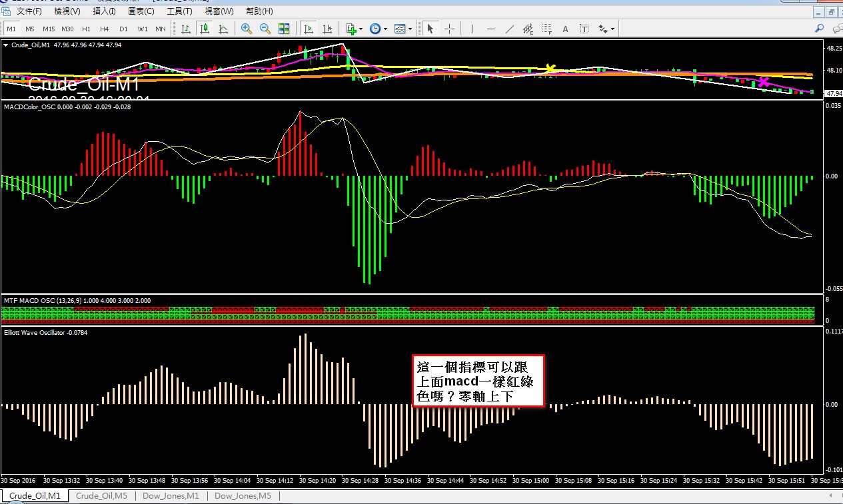Click the 30 Sep 13:32 time label
This screenshot has width=843, height=504.
coord(61,480)
